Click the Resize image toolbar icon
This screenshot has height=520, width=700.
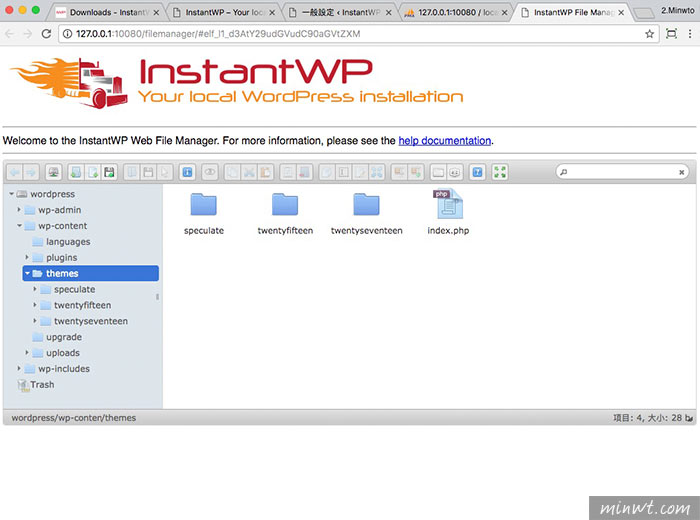377,172
